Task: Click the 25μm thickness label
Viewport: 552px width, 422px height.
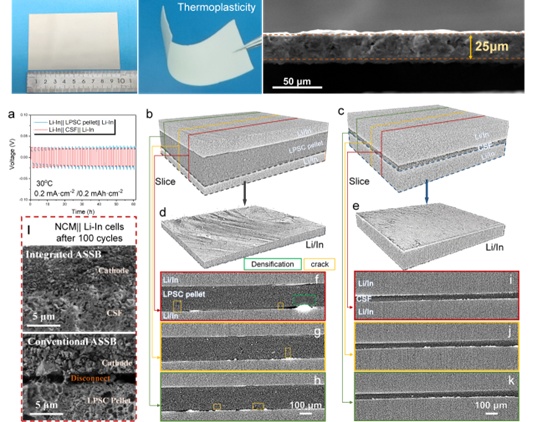Action: (491, 46)
